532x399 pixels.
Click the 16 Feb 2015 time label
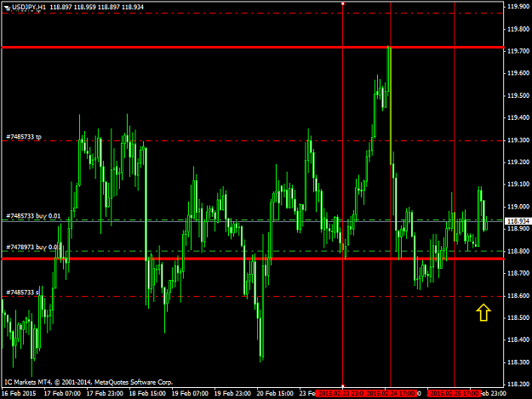(19, 394)
